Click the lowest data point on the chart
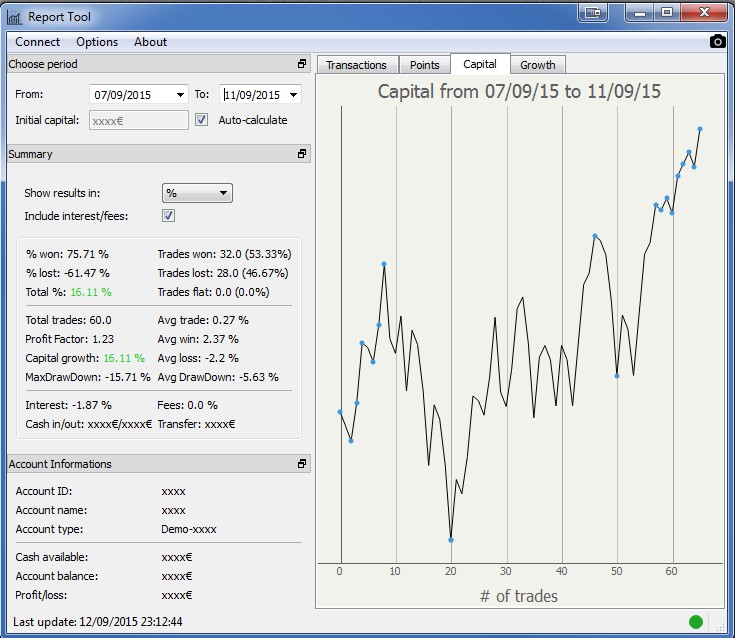Screen dimensions: 735x638 click(451, 540)
